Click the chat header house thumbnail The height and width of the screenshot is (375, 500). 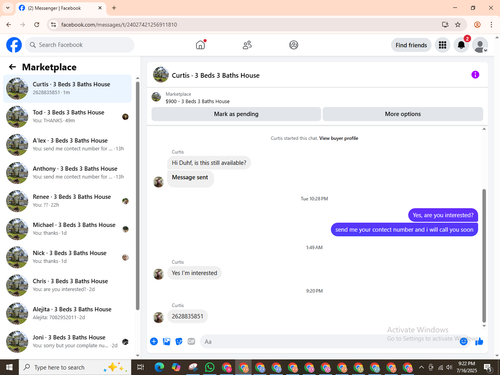pyautogui.click(x=161, y=75)
